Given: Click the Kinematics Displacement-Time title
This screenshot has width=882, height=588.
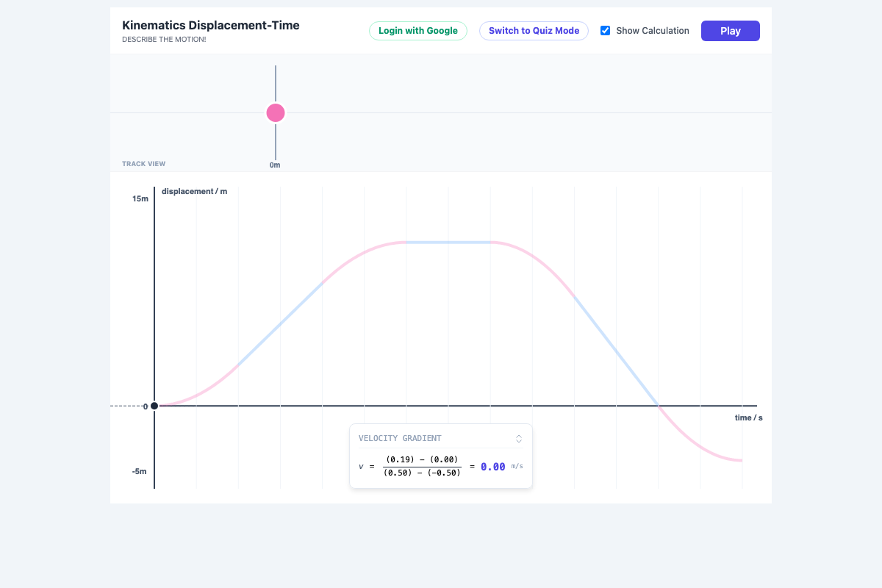Looking at the screenshot, I should click(x=211, y=25).
